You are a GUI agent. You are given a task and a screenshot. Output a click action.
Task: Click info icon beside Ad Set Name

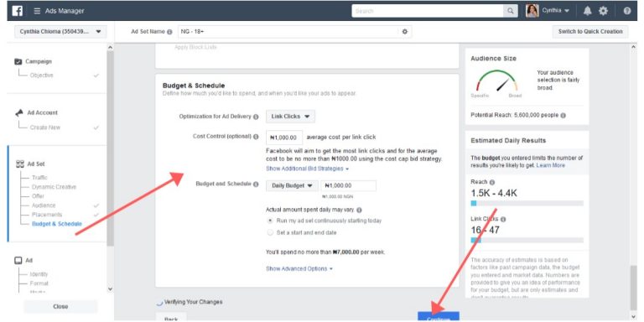tap(169, 32)
